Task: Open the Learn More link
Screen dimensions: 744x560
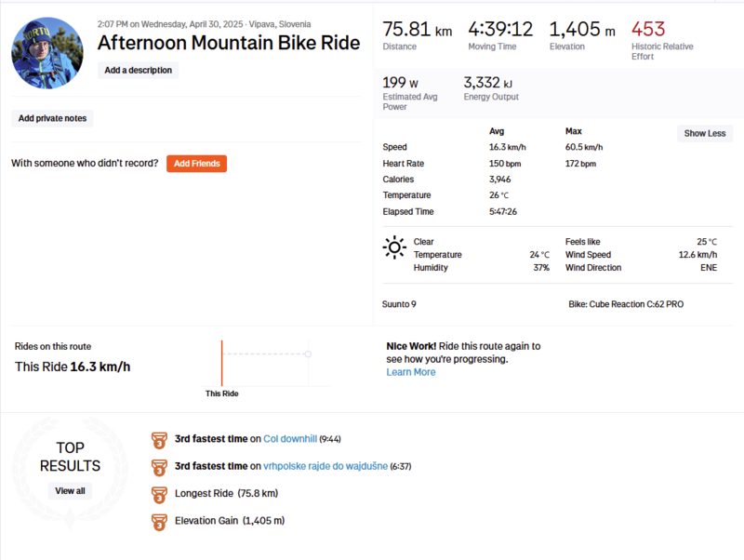Action: click(x=410, y=372)
